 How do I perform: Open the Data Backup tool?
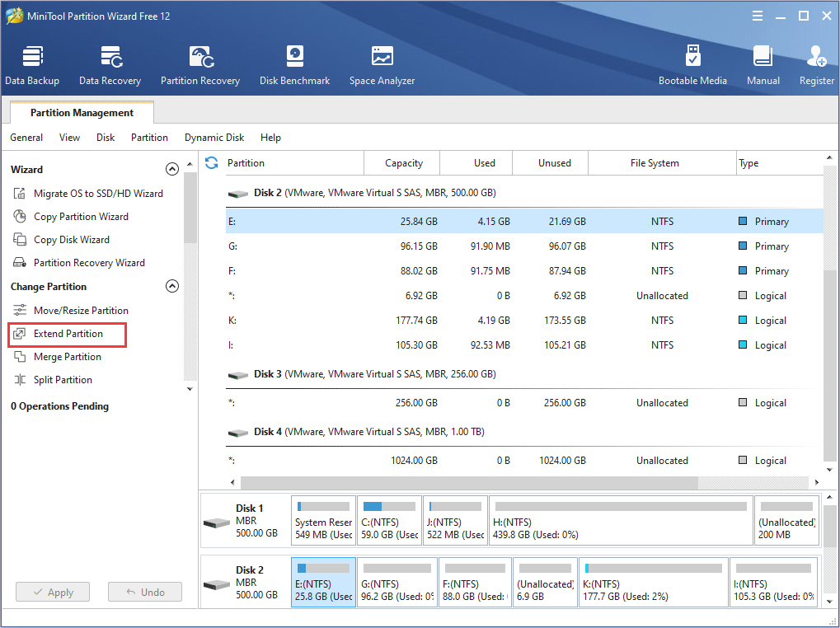32,65
